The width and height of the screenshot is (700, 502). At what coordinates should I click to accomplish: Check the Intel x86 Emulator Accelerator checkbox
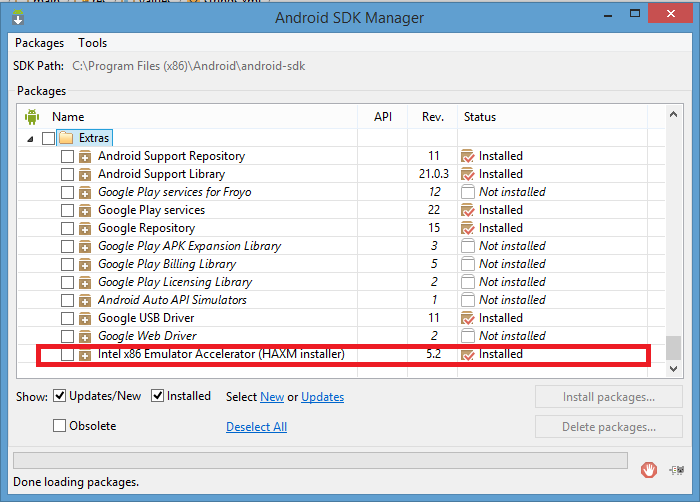(x=67, y=354)
